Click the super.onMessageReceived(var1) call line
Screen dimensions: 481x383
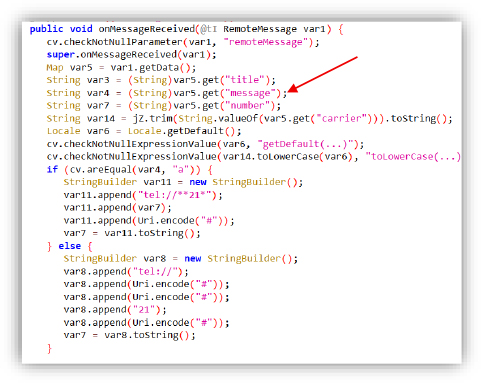tap(131, 55)
